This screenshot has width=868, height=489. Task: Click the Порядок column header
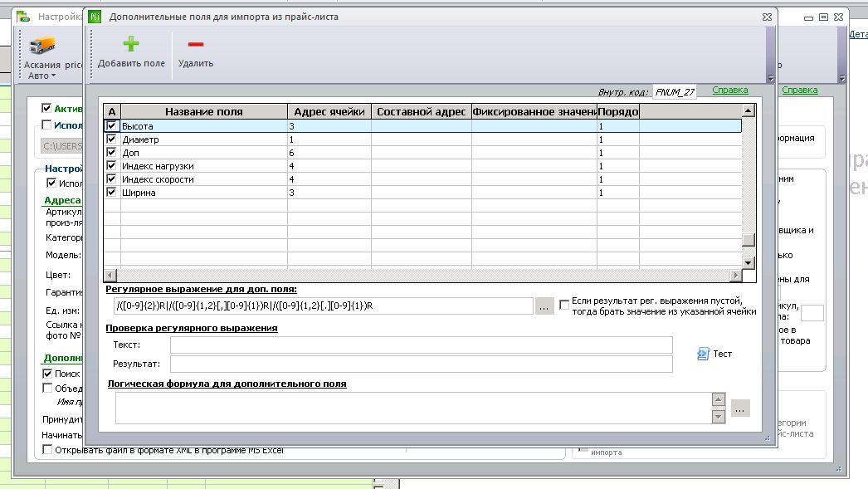click(617, 111)
